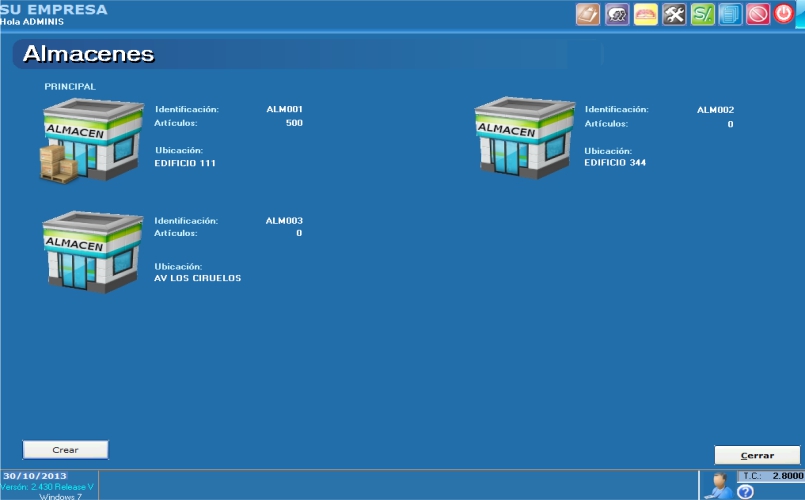This screenshot has width=805, height=500.
Task: Click the yellow toolbar icon with red arch
Action: tap(645, 15)
